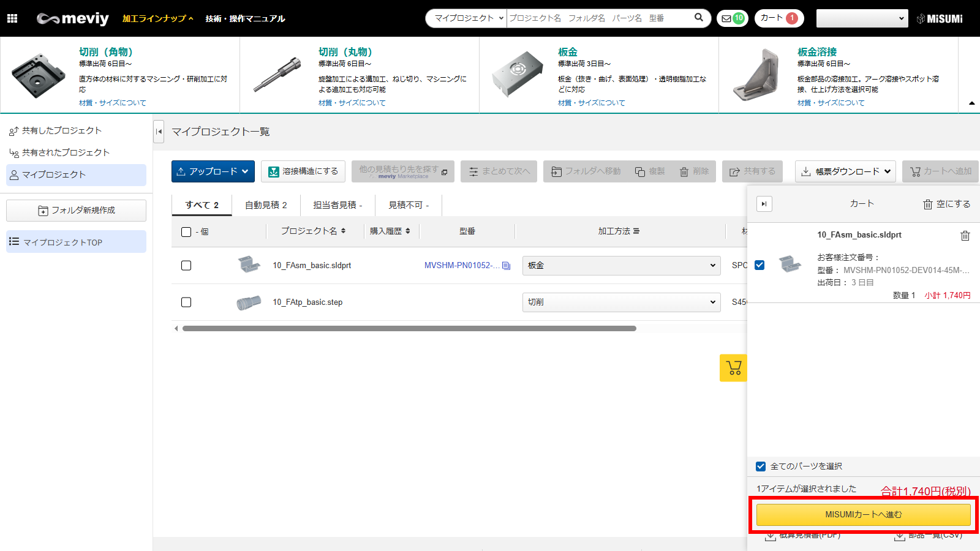
Task: Check the 10_FAsm_basic.sldprt row checkbox
Action: 186,266
